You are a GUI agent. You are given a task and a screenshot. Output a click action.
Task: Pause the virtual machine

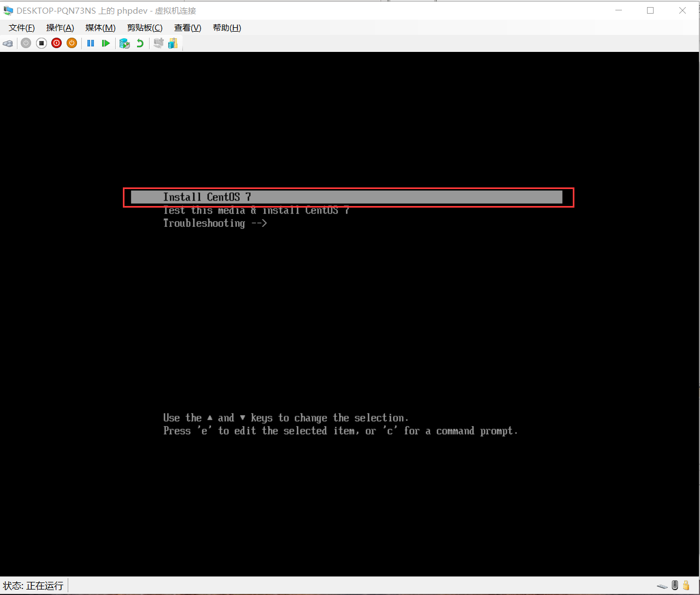[91, 43]
